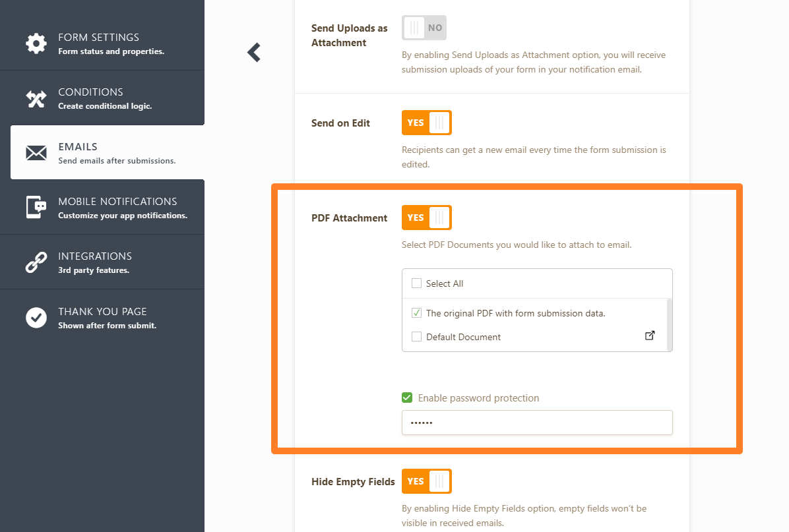This screenshot has height=532, width=789.
Task: Open the Conditions section
Action: [102, 98]
